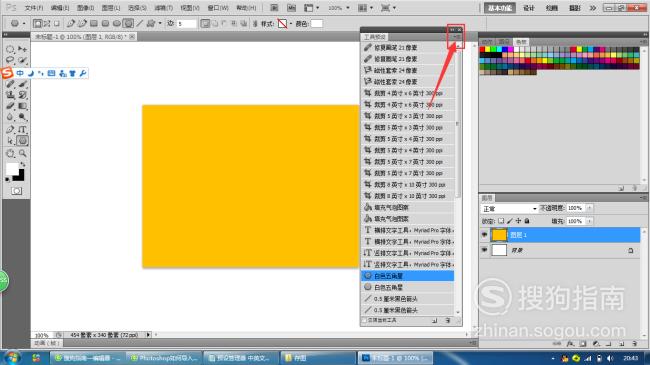
Task: Select the History Brush tool
Action: click(x=22, y=95)
